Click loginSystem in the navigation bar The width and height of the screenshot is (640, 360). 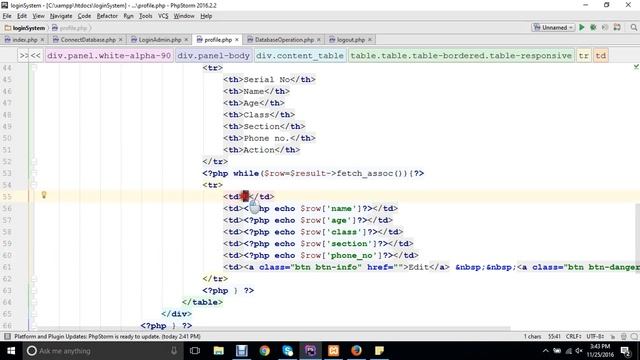[x=24, y=28]
